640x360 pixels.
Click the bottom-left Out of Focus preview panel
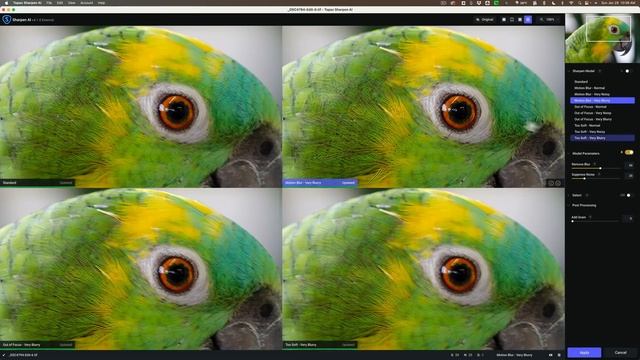point(140,269)
